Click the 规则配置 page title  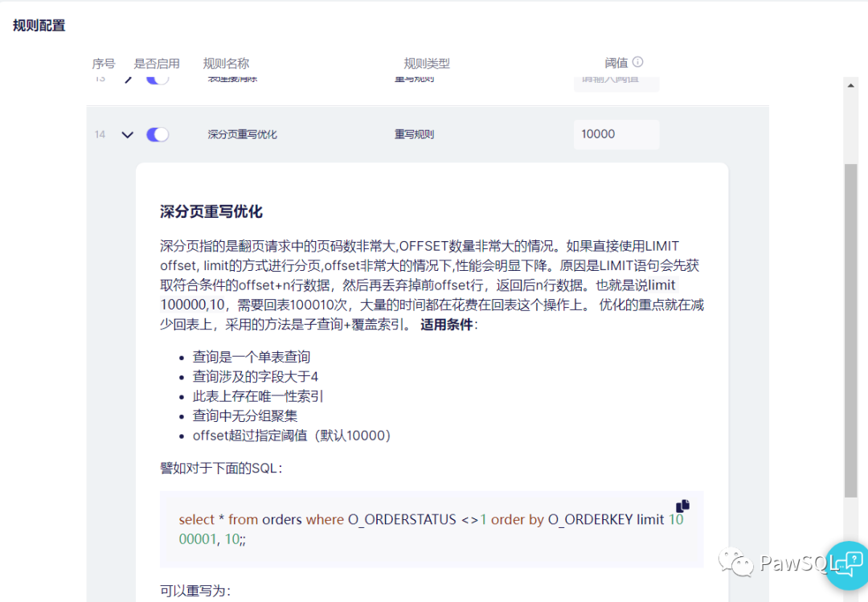(x=39, y=26)
